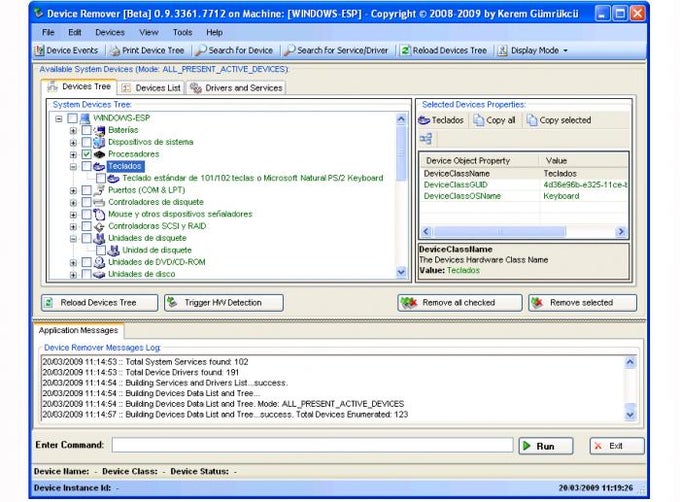Collapse the Unidades de disquete node
The width and height of the screenshot is (680, 502).
tap(73, 238)
